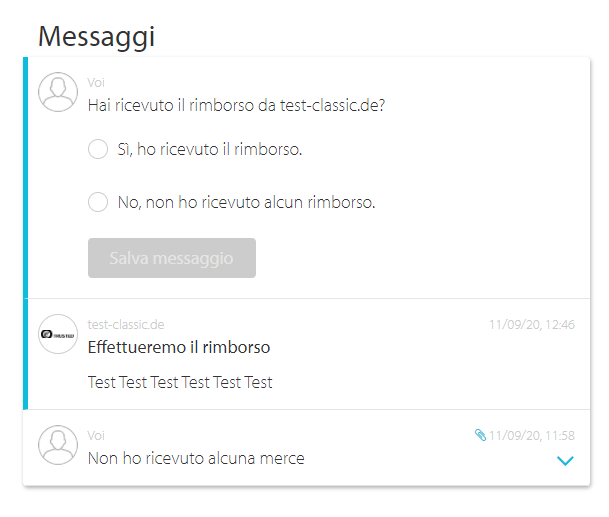Select 'Sì, ho ricevuto il rimborso' radio button
Screen dimensions: 609x517
[x=98, y=149]
